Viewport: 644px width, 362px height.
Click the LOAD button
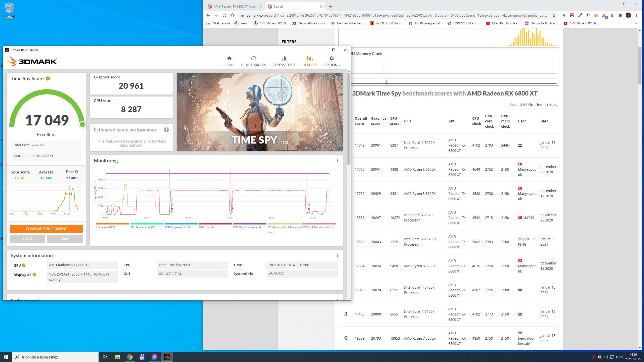27,239
